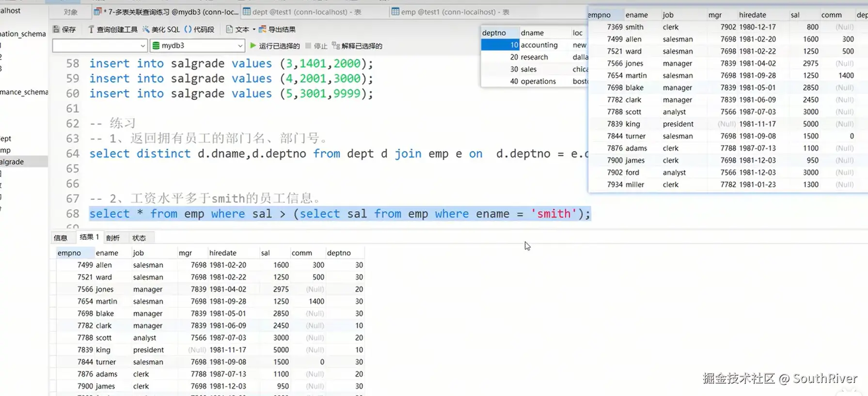Expand the Text (文本) dropdown arrow
Viewport: 868px width, 396px height.
[x=254, y=30]
